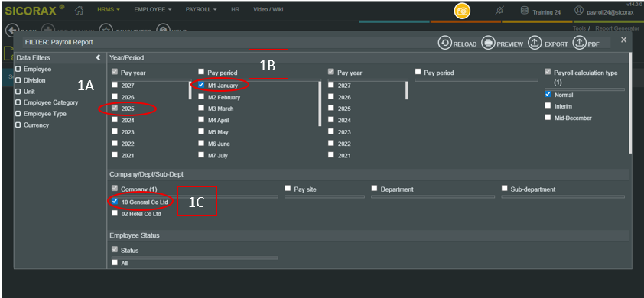Click the muted notification pin icon

click(499, 11)
